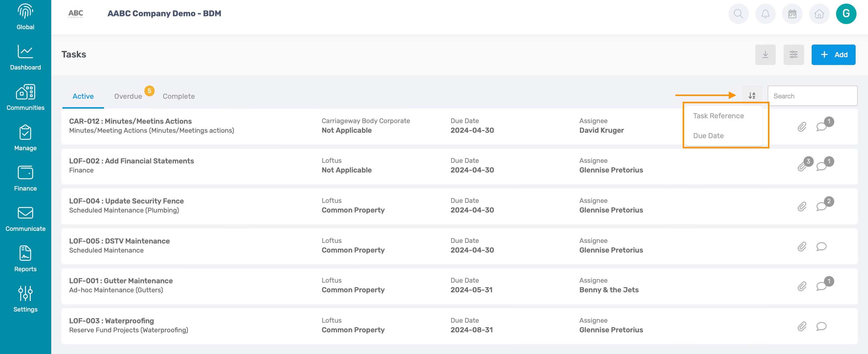Click the AABC Company Demo - BDM title

[x=165, y=14]
